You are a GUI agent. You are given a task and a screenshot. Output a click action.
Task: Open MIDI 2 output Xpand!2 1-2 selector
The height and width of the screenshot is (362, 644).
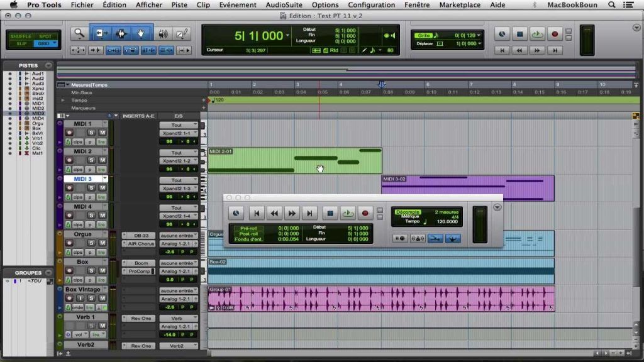point(179,161)
